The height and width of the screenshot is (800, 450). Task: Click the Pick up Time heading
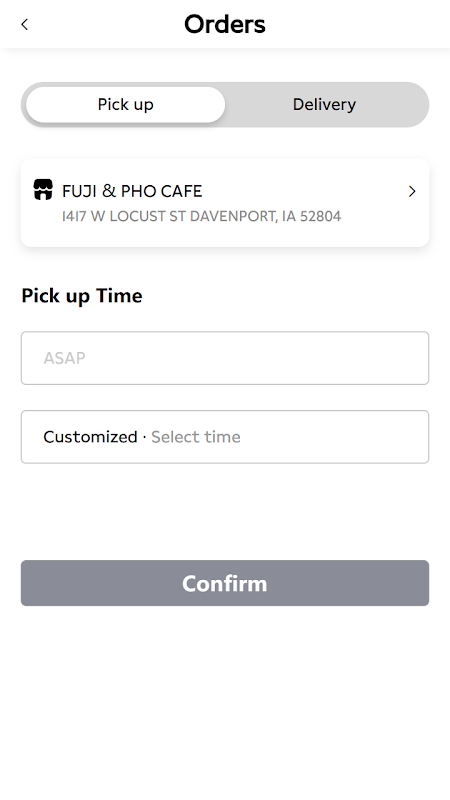tap(82, 296)
